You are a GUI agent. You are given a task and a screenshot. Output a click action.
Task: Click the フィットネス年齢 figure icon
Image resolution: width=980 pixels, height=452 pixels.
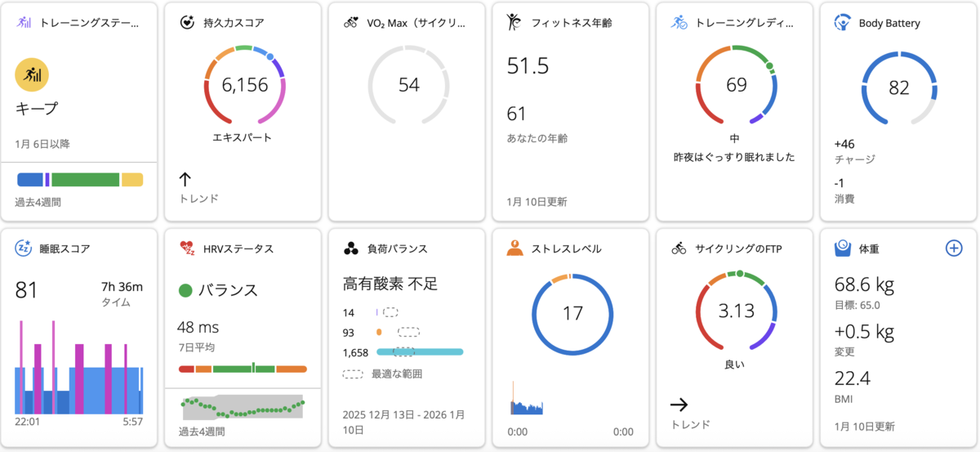click(x=514, y=22)
